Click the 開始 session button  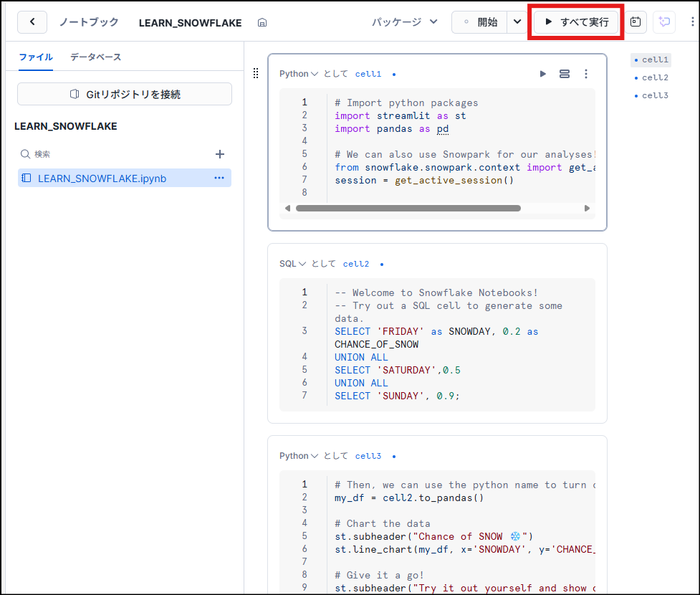pyautogui.click(x=480, y=22)
